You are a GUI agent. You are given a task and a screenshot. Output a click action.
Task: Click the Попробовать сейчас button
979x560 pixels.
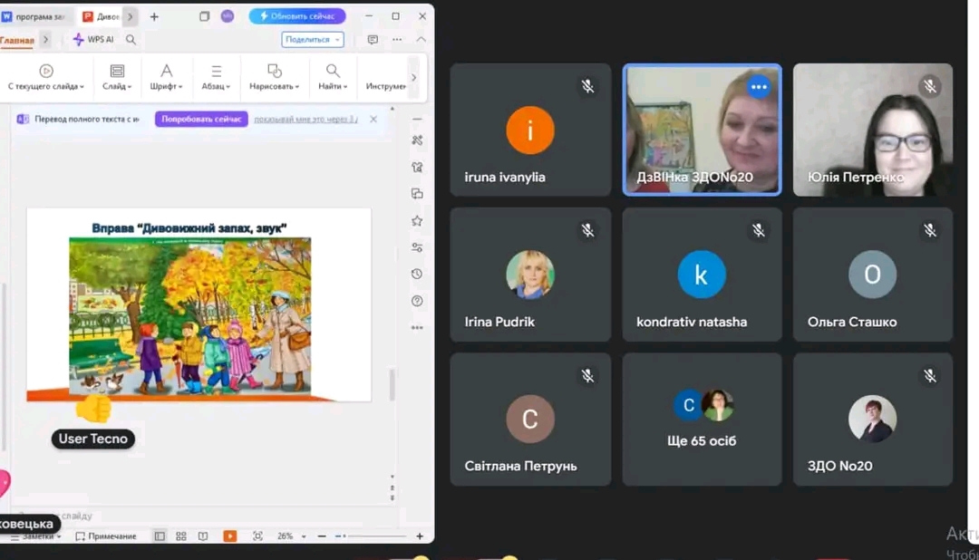coord(201,119)
